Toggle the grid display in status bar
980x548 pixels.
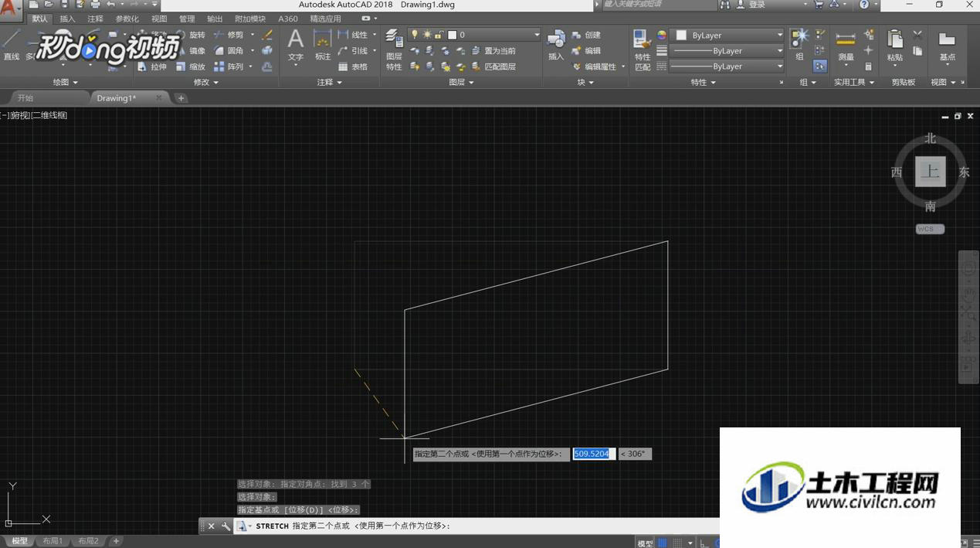click(662, 543)
